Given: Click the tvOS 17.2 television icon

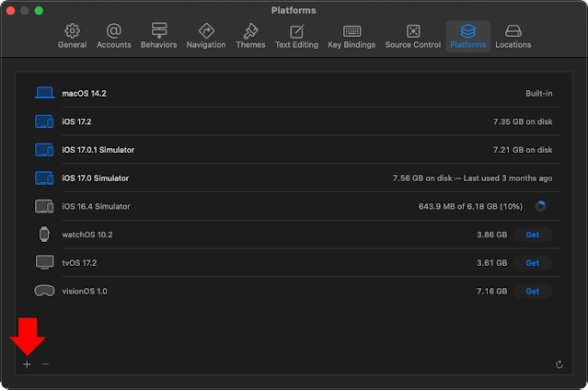Looking at the screenshot, I should tap(44, 262).
